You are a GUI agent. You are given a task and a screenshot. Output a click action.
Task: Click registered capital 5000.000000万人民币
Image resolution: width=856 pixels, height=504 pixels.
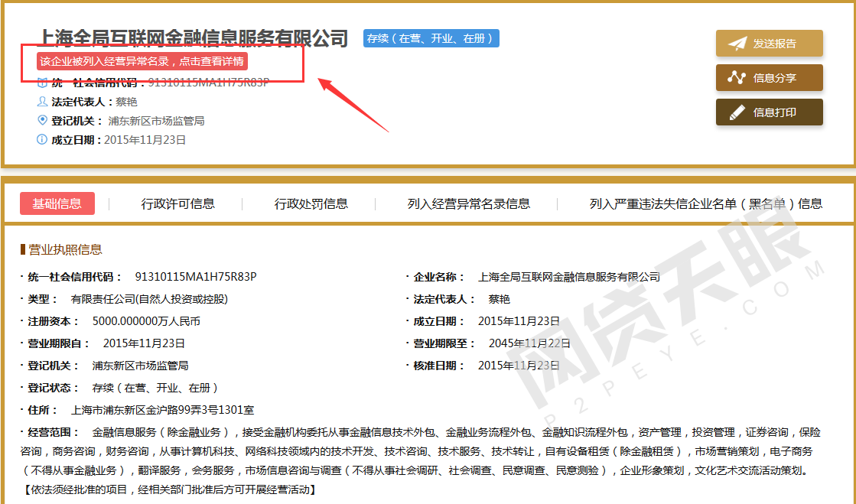click(146, 321)
